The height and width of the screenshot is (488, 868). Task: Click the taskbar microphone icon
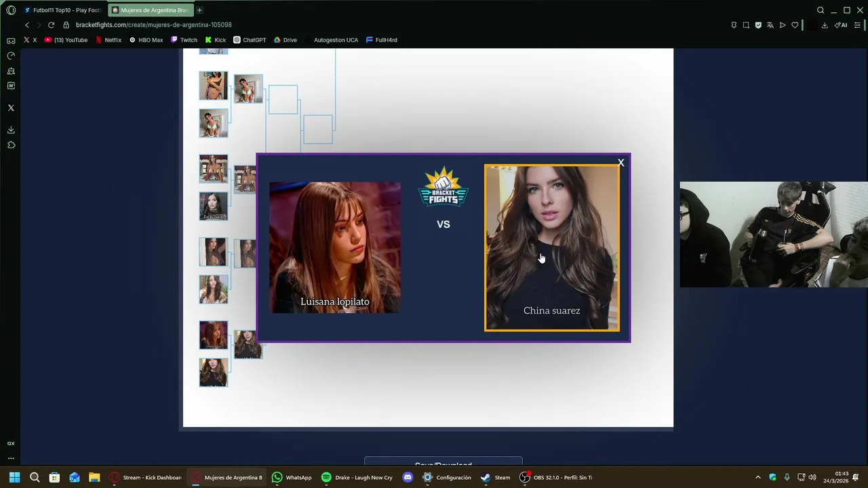coord(787,477)
